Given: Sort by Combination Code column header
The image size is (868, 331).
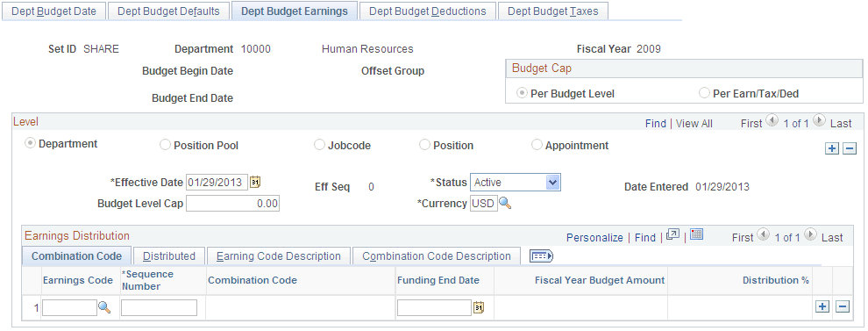Looking at the screenshot, I should point(253,280).
